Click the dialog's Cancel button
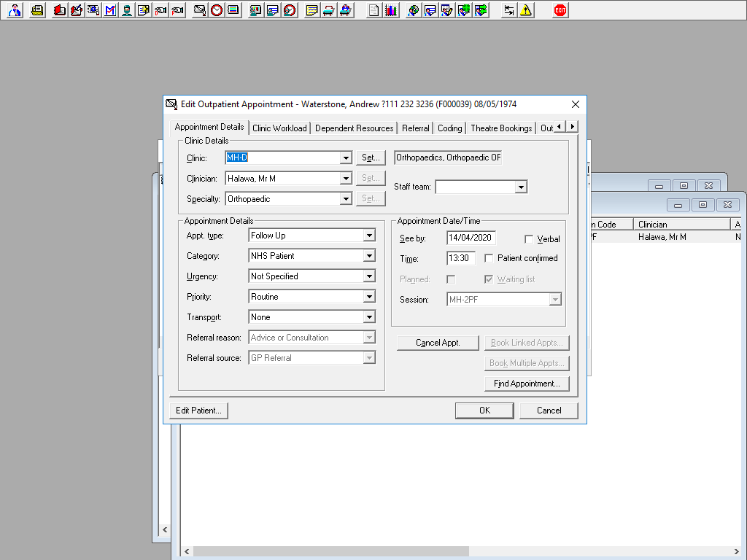Screen dimensions: 747x560 pyautogui.click(x=549, y=411)
